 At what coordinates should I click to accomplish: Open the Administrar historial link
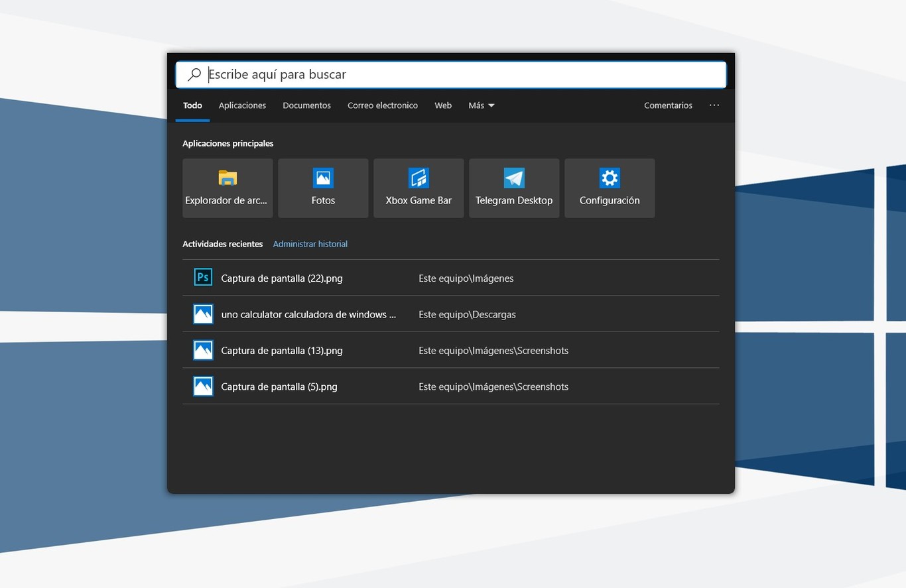(310, 244)
